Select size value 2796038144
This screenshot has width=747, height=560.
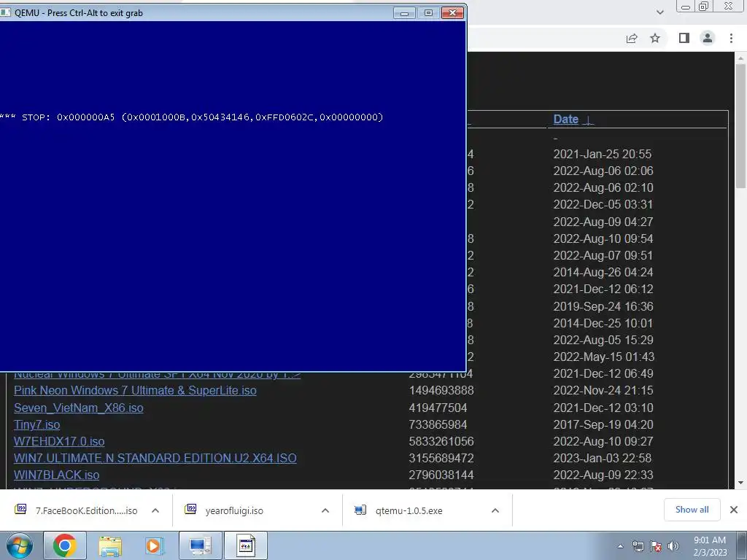pos(441,475)
